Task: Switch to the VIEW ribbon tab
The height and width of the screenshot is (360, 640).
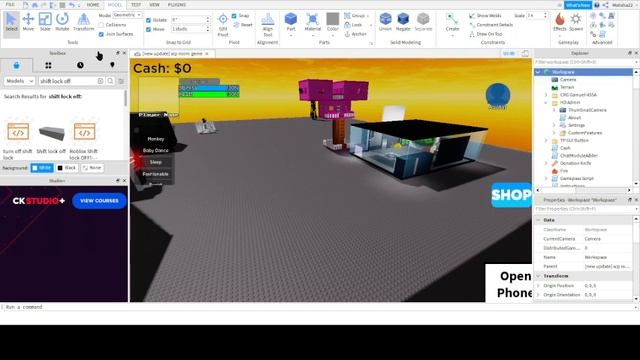Action: [x=154, y=5]
